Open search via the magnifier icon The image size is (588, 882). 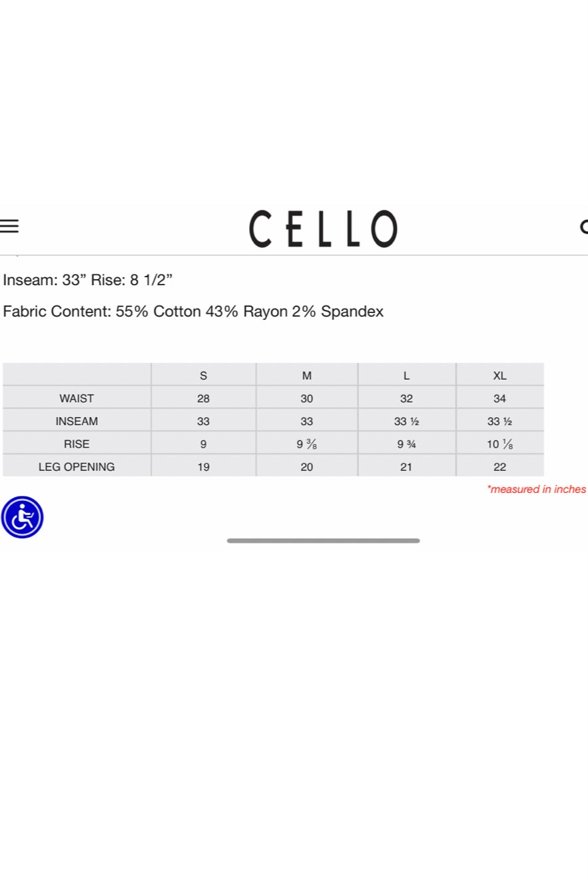click(x=584, y=227)
